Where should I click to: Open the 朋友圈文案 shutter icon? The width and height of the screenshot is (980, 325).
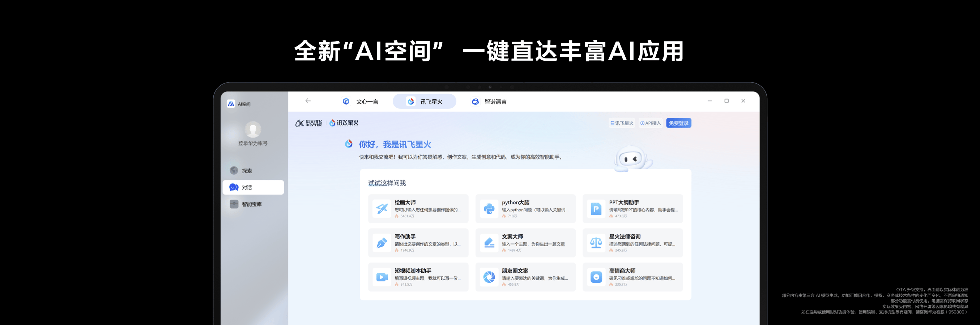[489, 277]
